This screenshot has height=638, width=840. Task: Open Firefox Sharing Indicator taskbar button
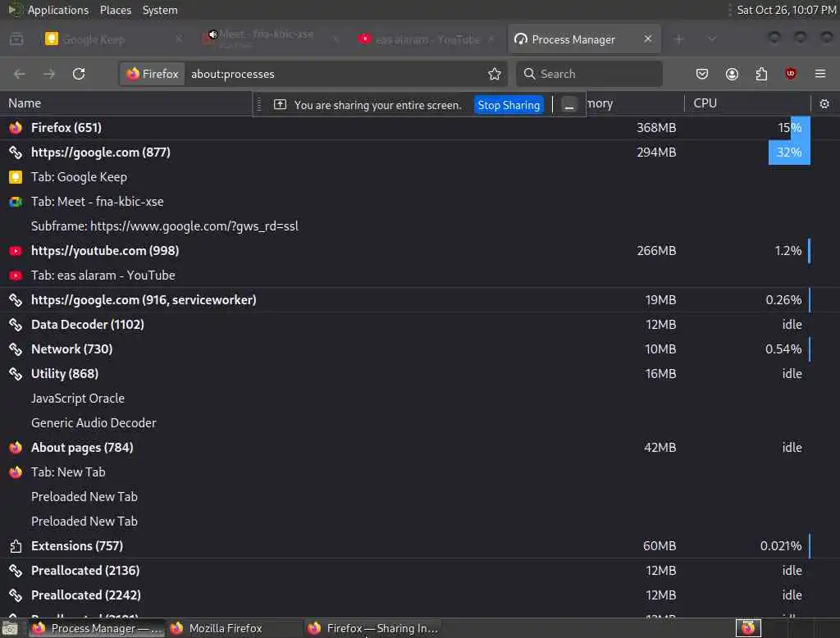click(x=375, y=628)
